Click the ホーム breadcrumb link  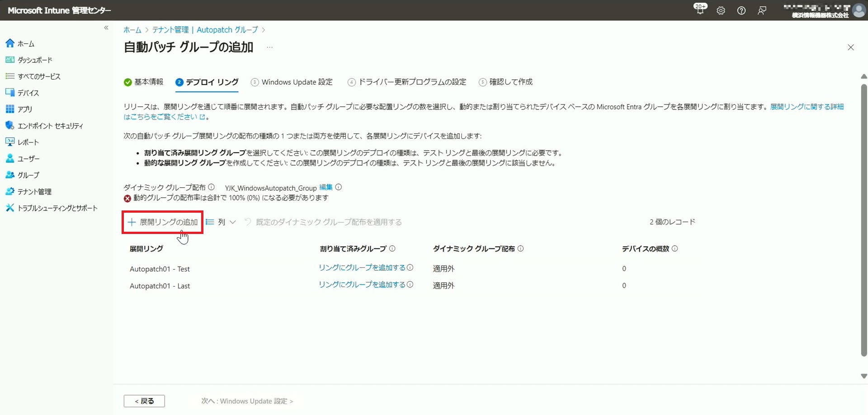pos(132,30)
